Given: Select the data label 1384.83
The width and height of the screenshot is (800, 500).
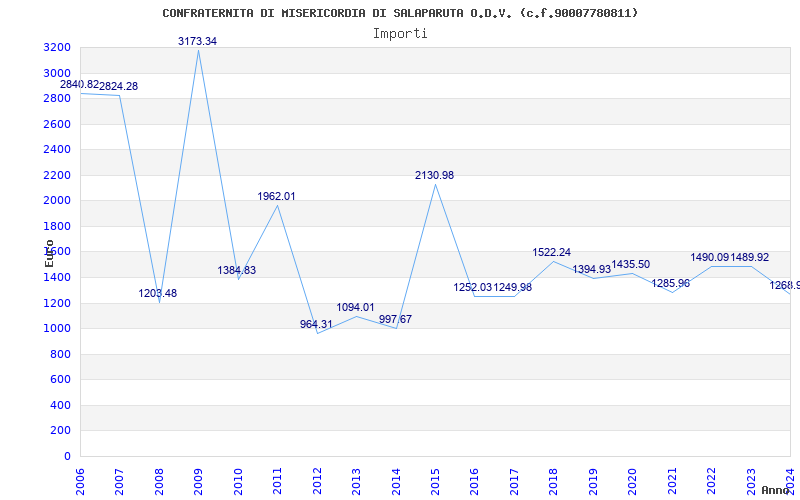Looking at the screenshot, I should [237, 270].
